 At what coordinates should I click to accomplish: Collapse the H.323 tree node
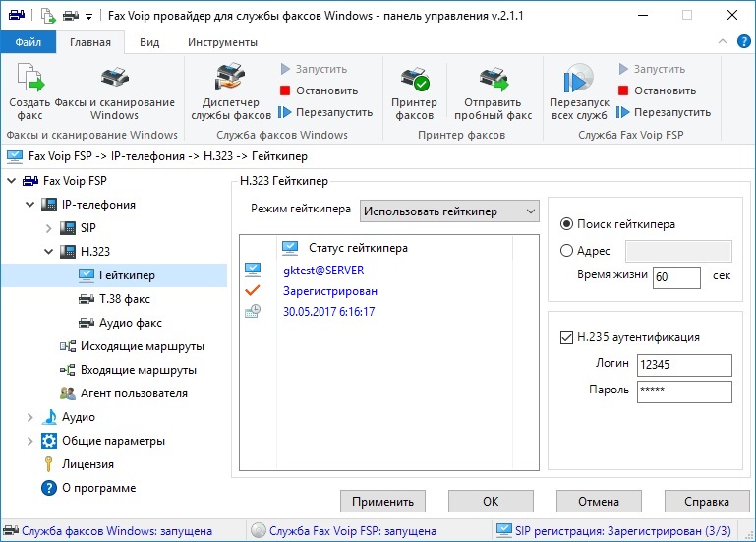(x=49, y=252)
